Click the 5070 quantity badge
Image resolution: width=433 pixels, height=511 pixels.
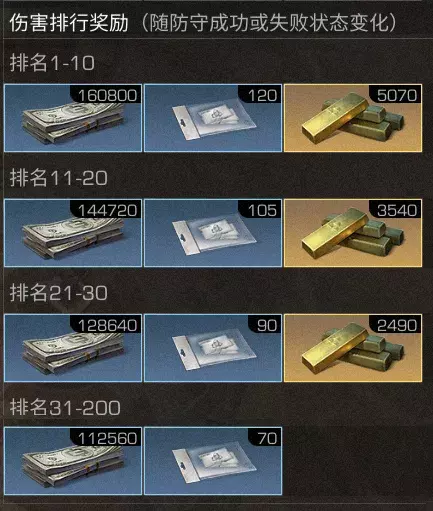[397, 95]
